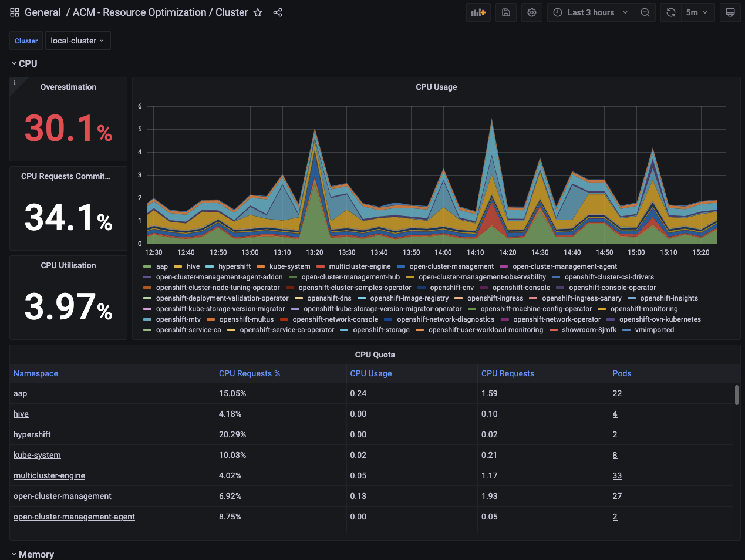
Task: Open the open-cluster-management namespace link
Action: click(x=62, y=496)
